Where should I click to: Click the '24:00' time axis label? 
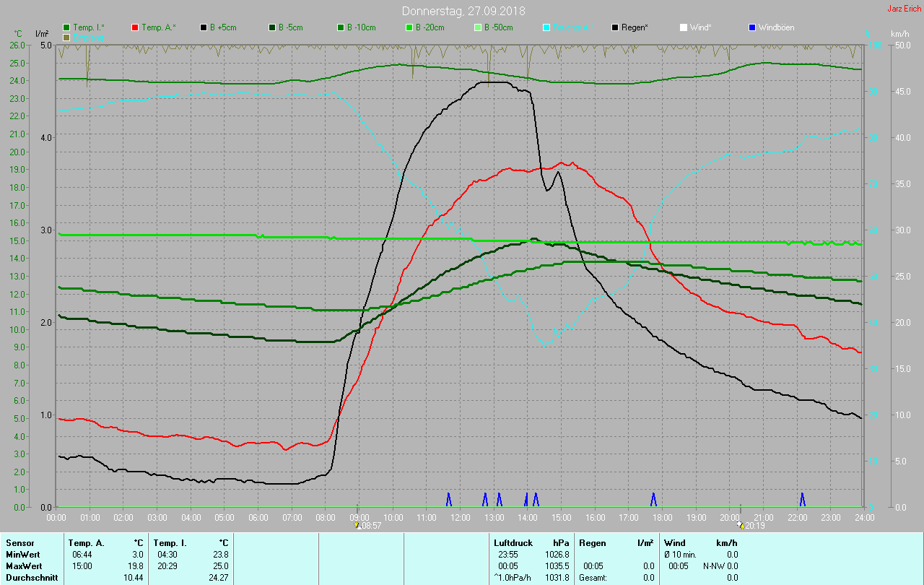pyautogui.click(x=864, y=518)
